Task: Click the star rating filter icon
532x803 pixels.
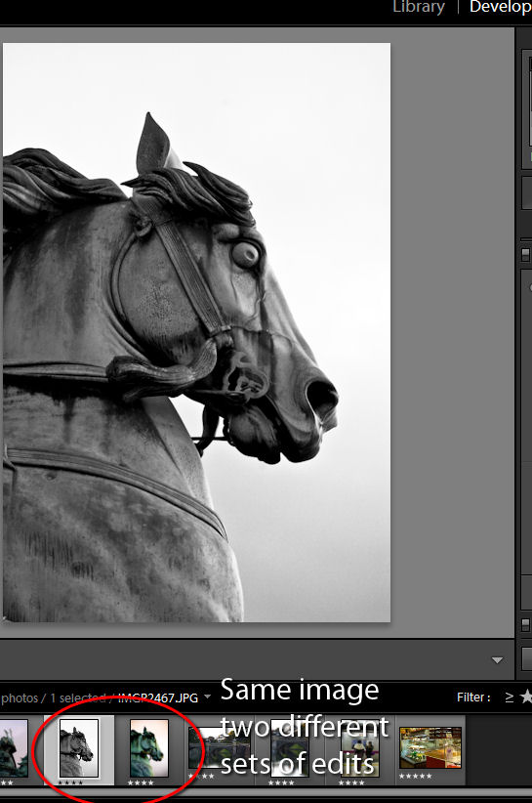Action: click(526, 697)
